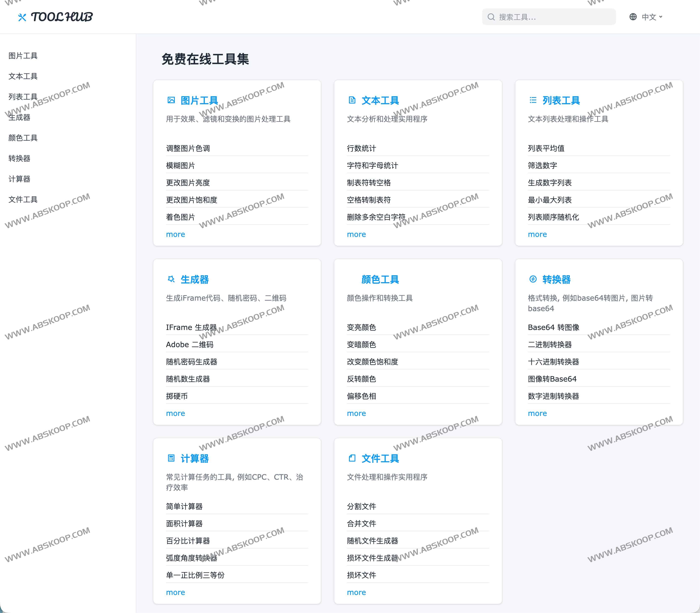Expand more under 转换器 card
The image size is (700, 613).
coord(537,413)
